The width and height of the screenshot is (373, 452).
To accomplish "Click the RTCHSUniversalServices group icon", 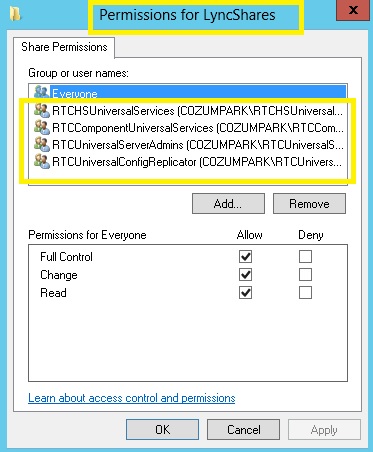I will click(42, 111).
